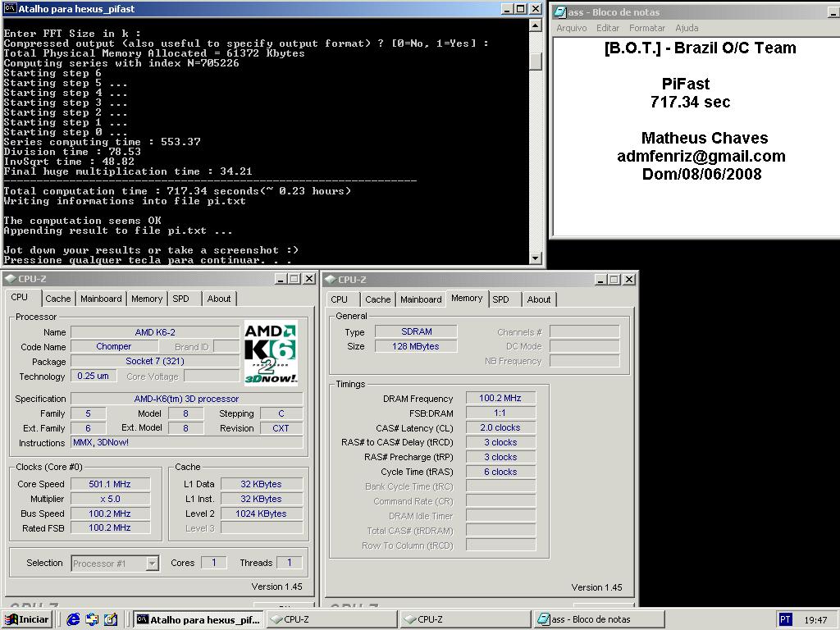Select About tab in right CPU-Z window
The width and height of the screenshot is (840, 630).
point(539,299)
